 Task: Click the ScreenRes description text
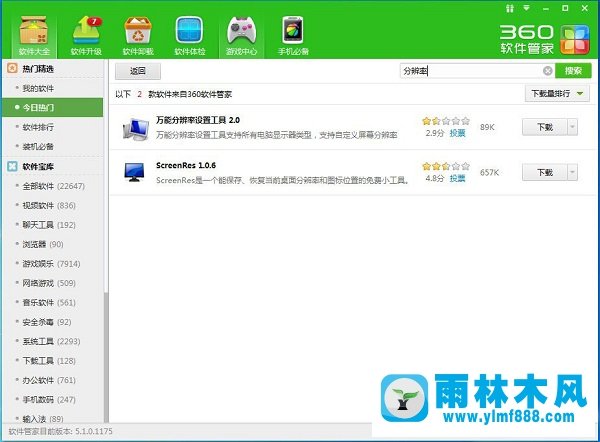pyautogui.click(x=282, y=180)
